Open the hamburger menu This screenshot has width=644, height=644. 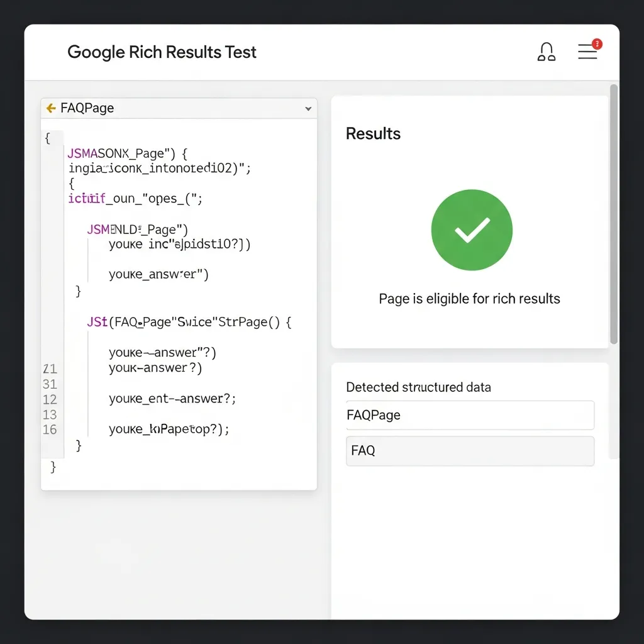[x=587, y=53]
